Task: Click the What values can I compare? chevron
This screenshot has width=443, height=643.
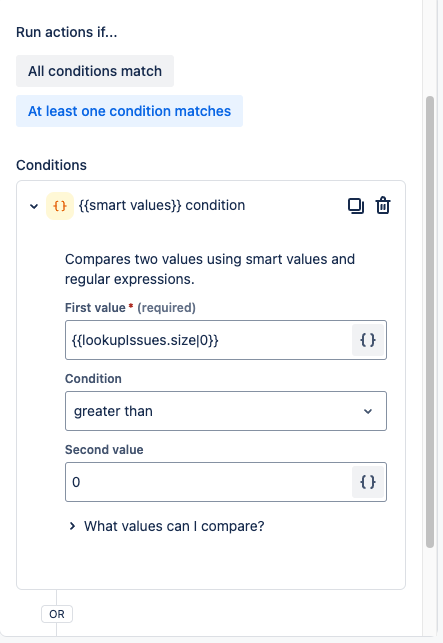Action: click(x=73, y=526)
